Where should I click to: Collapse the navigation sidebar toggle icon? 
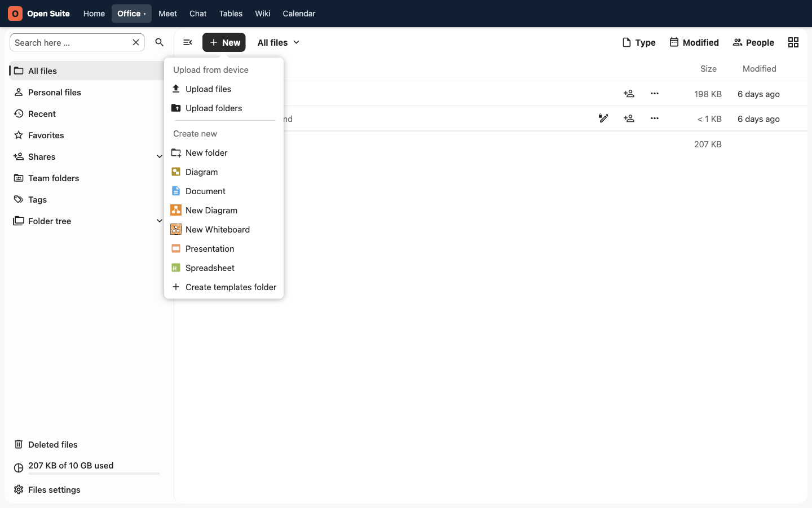click(x=188, y=42)
